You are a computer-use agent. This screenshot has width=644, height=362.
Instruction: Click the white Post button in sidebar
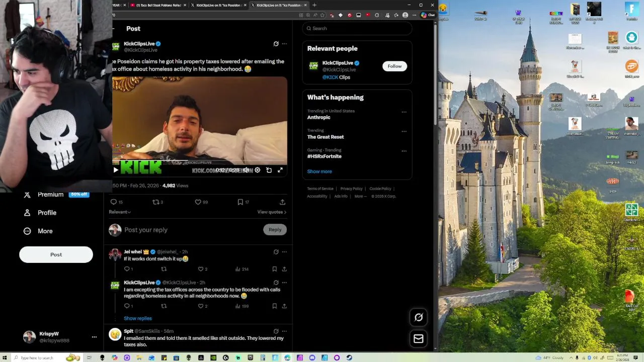click(x=56, y=254)
